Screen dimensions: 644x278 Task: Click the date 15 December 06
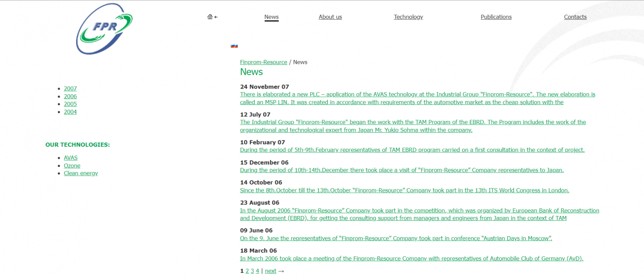264,163
